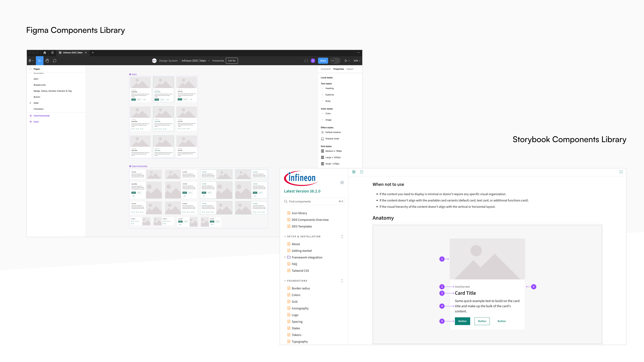This screenshot has height=362, width=644.
Task: Open the 32% zoom dropdown
Action: click(x=357, y=61)
